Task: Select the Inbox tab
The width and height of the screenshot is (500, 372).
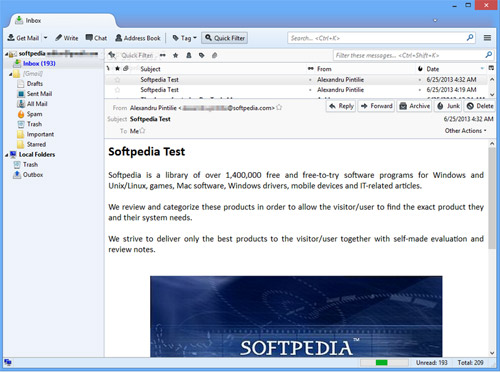Action: pyautogui.click(x=62, y=21)
